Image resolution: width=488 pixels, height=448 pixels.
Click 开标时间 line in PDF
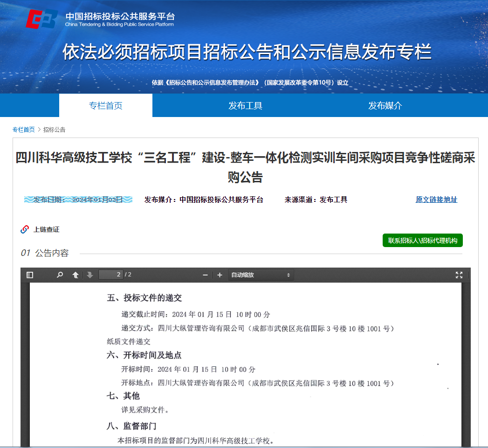coord(188,369)
